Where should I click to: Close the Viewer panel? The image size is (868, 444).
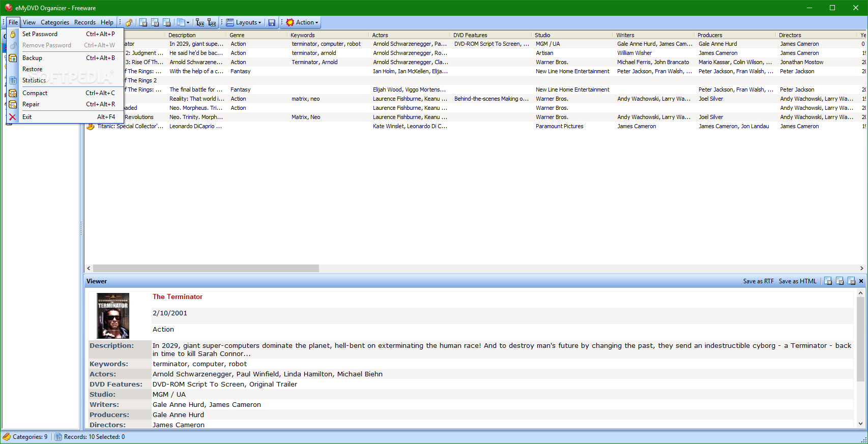[861, 281]
